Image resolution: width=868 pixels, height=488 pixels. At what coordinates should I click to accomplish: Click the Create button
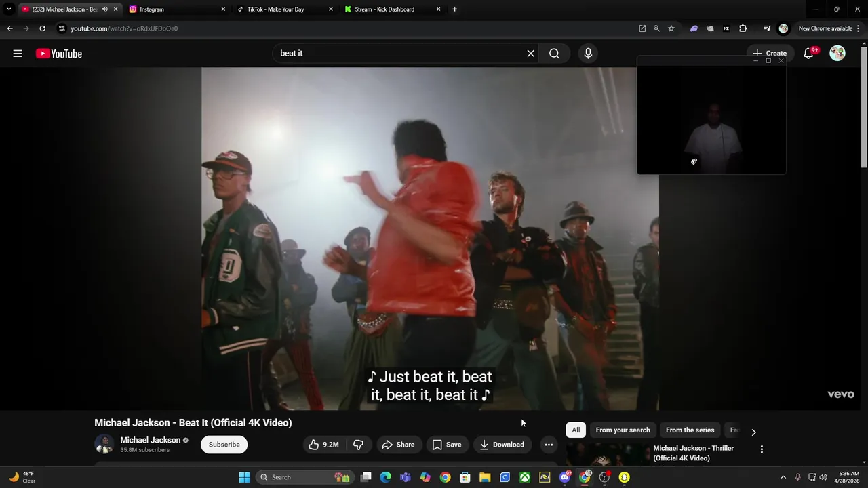coord(770,54)
